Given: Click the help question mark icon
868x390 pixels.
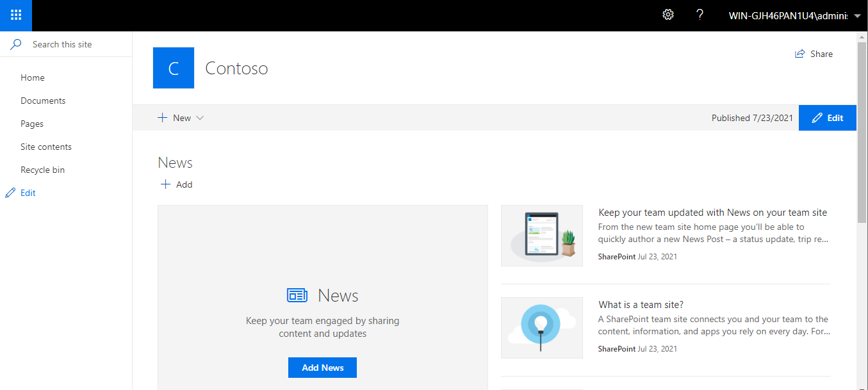Looking at the screenshot, I should coord(700,15).
